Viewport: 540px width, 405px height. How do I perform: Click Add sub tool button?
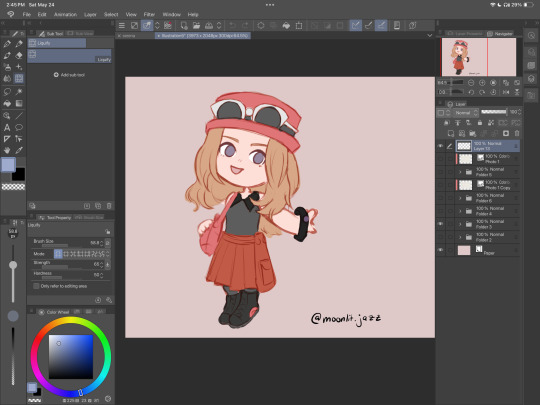pyautogui.click(x=69, y=75)
